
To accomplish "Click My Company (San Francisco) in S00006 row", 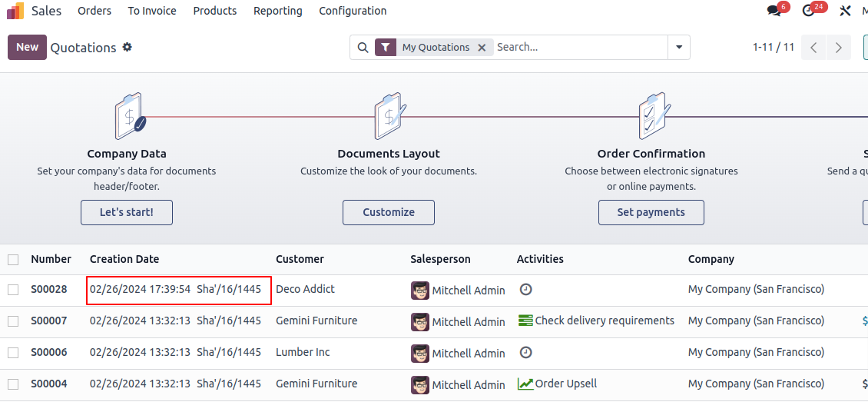I will [756, 352].
